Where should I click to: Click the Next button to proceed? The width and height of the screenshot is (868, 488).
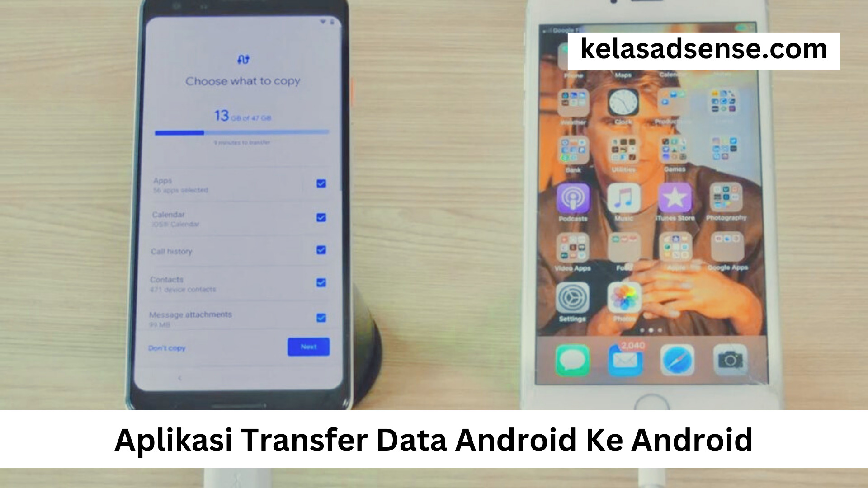pos(308,347)
